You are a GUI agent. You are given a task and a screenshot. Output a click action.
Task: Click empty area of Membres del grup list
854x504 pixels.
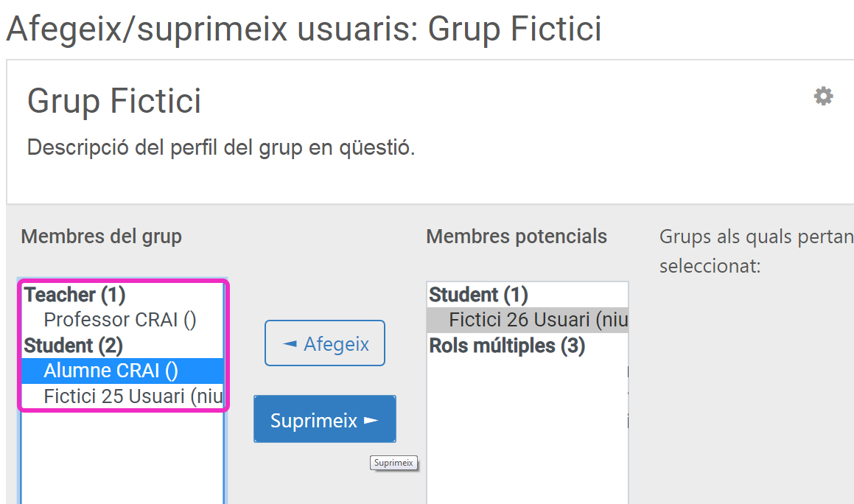pos(122,457)
